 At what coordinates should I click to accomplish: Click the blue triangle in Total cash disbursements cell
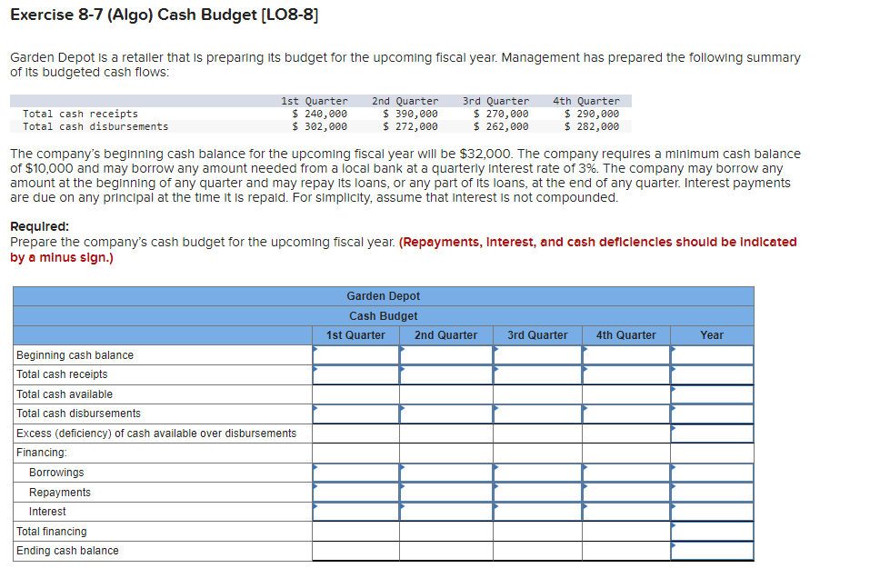[x=315, y=408]
